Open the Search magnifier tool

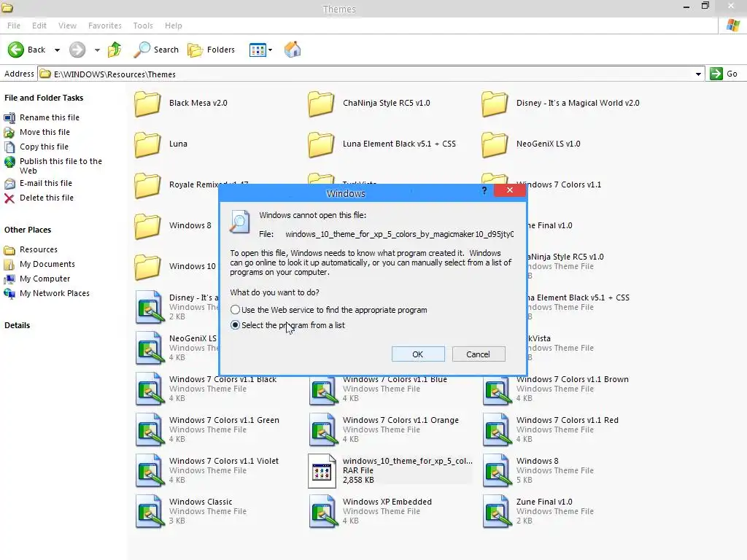(156, 50)
